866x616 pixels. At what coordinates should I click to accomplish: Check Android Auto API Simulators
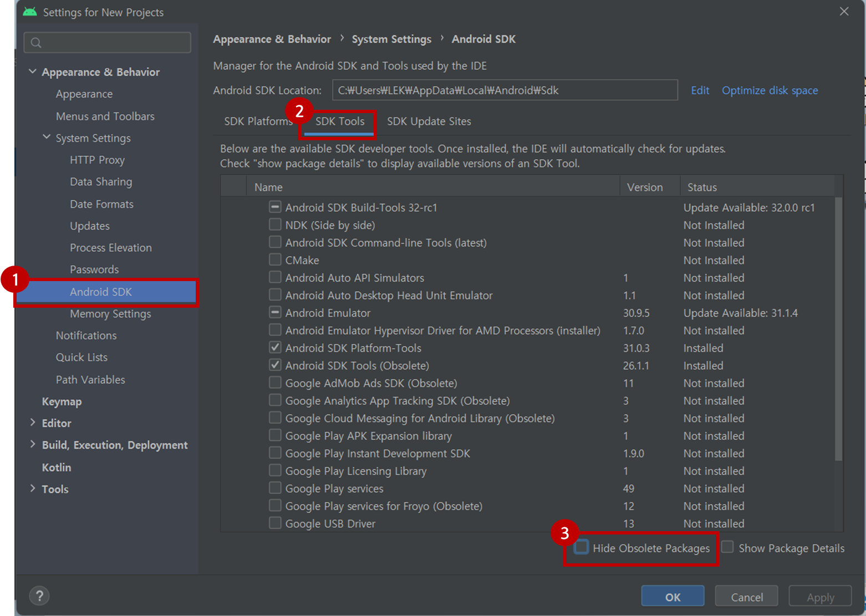[275, 277]
